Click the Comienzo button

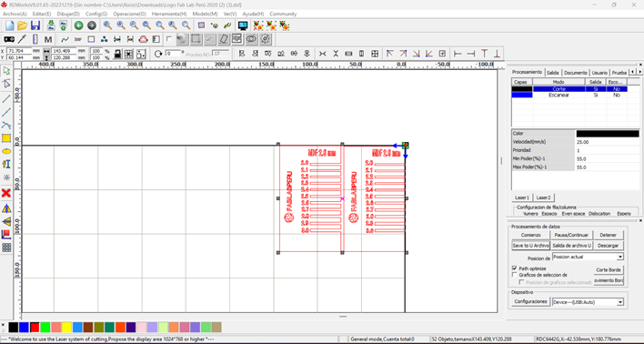tap(530, 235)
